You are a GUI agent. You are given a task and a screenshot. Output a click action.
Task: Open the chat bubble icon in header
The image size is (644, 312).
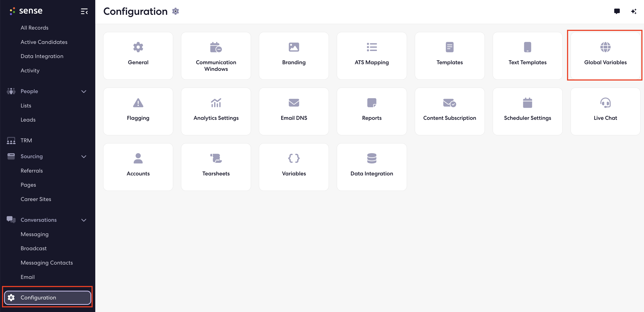pos(617,11)
